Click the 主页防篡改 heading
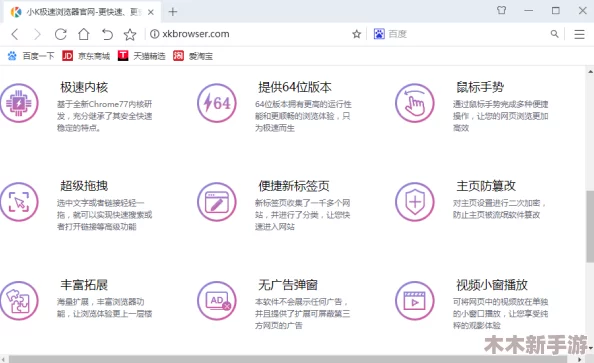The width and height of the screenshot is (594, 363). pos(486,186)
